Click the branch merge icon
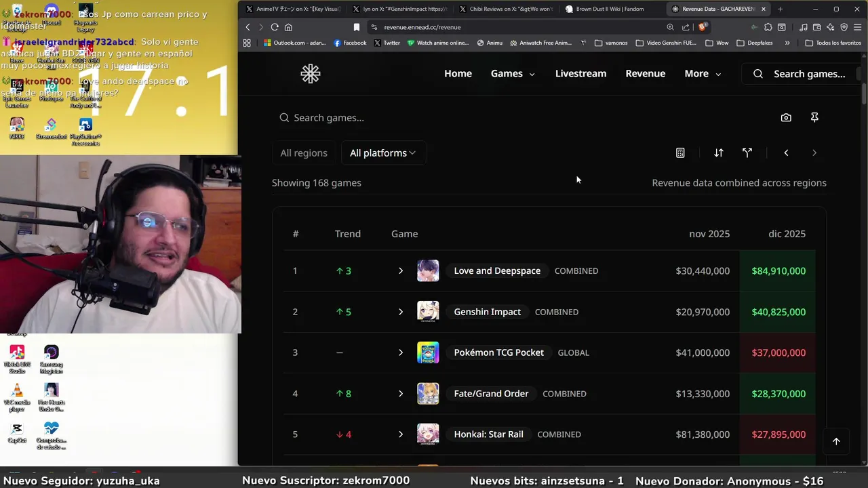The height and width of the screenshot is (488, 868). click(x=747, y=152)
